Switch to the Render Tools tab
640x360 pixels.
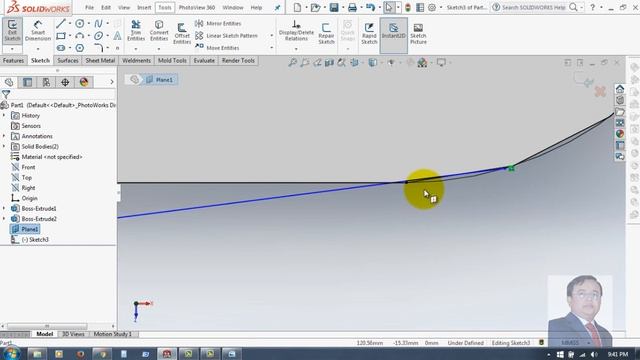point(238,61)
